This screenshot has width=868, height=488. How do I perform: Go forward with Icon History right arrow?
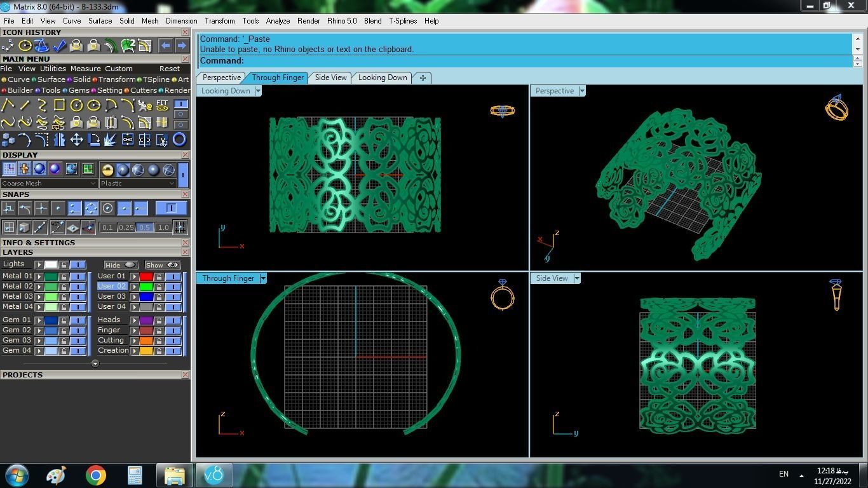(181, 45)
